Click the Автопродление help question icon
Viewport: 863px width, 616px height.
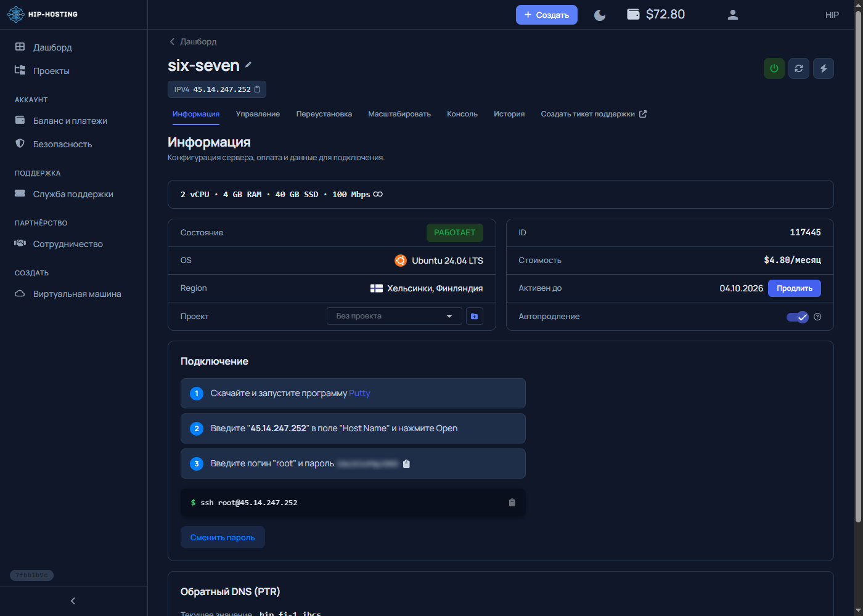[x=817, y=317]
